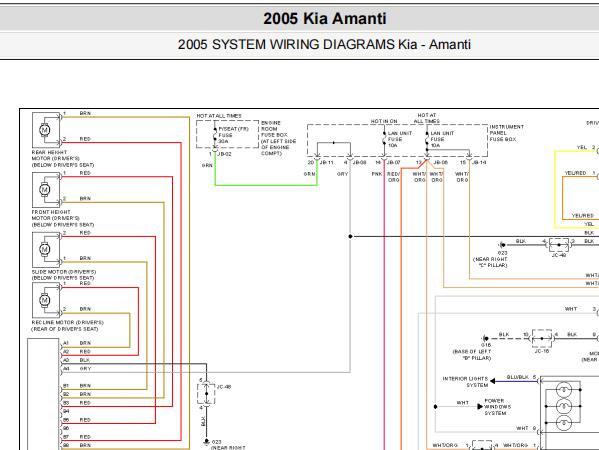599x450 pixels.
Task: Click the '(BASE OF LEFT "B" PILLAR)' text
Action: (472, 355)
